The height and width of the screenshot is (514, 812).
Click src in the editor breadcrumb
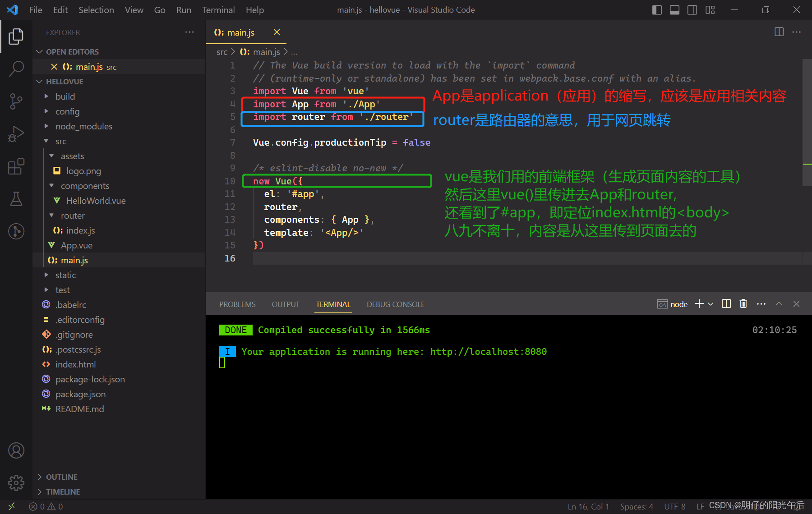(x=222, y=52)
